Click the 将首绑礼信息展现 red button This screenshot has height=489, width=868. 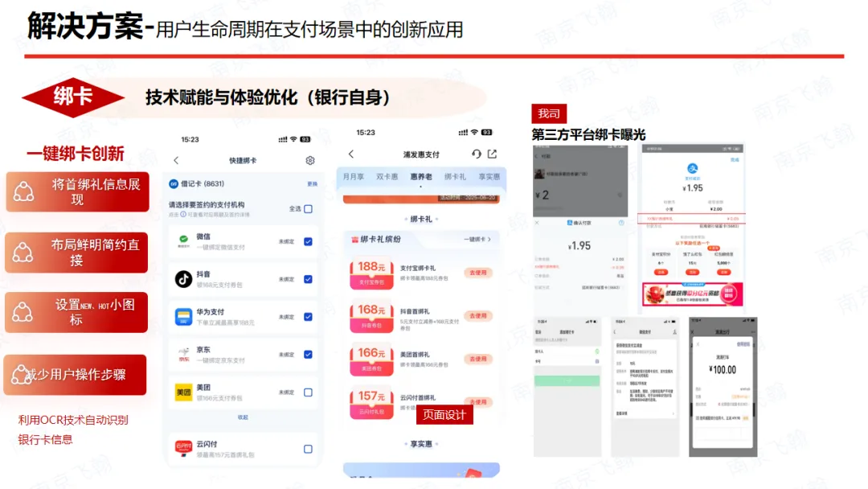tap(77, 191)
